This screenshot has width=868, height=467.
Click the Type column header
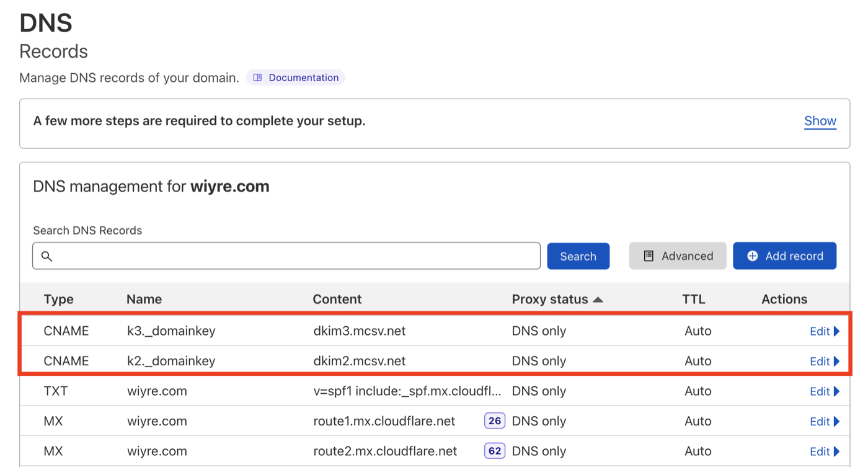point(59,299)
